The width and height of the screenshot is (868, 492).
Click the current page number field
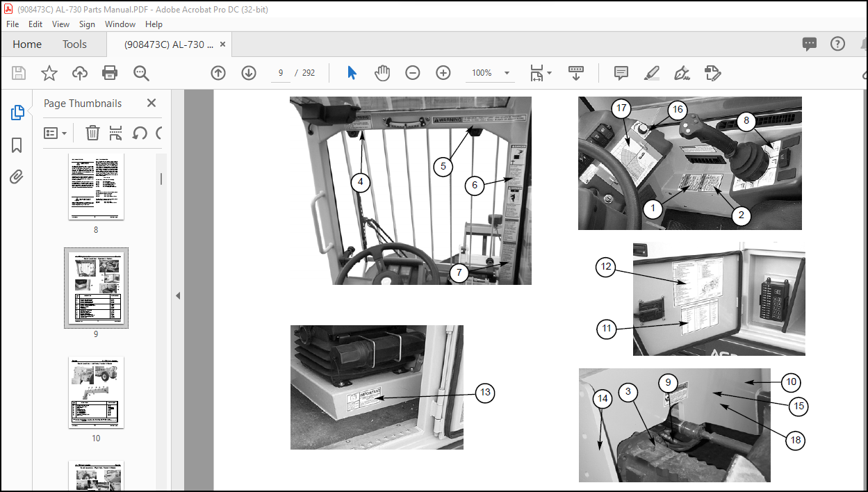281,73
